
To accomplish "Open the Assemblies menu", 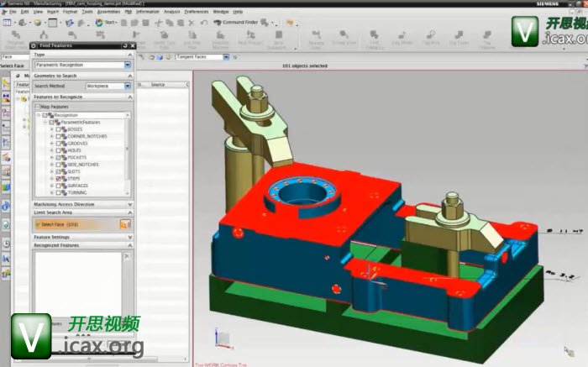I will click(x=108, y=12).
